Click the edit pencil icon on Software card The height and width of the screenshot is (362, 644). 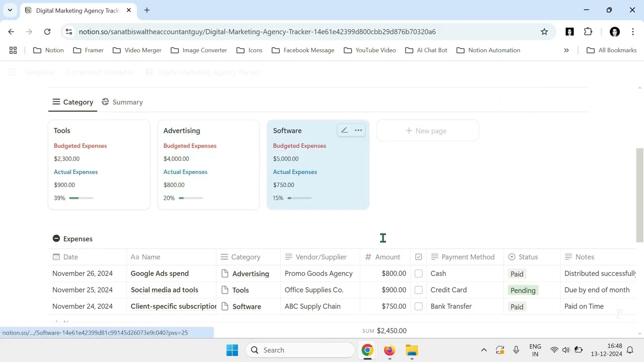(344, 131)
